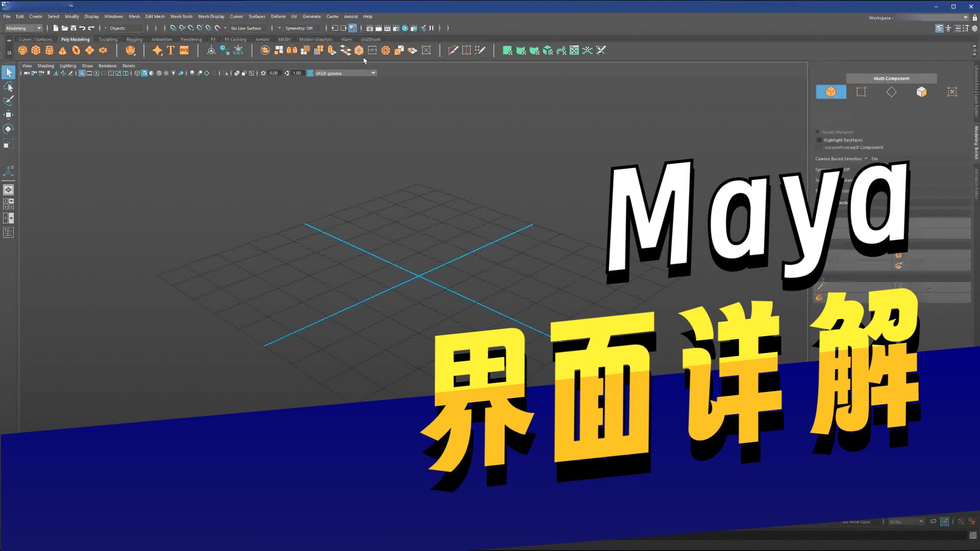Toggle the Modeling Toolkit sidebar icon
The height and width of the screenshot is (551, 980).
tap(939, 28)
